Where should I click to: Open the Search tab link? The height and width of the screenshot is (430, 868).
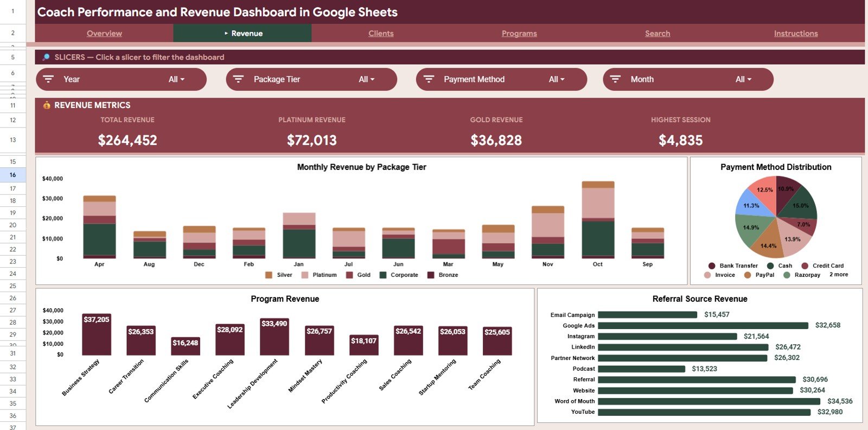[x=658, y=33]
